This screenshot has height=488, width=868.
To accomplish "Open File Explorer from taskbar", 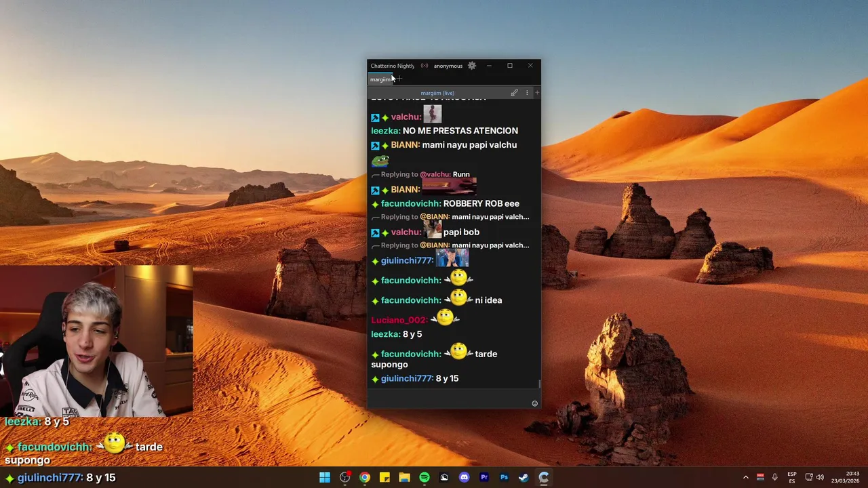I will pos(404,477).
